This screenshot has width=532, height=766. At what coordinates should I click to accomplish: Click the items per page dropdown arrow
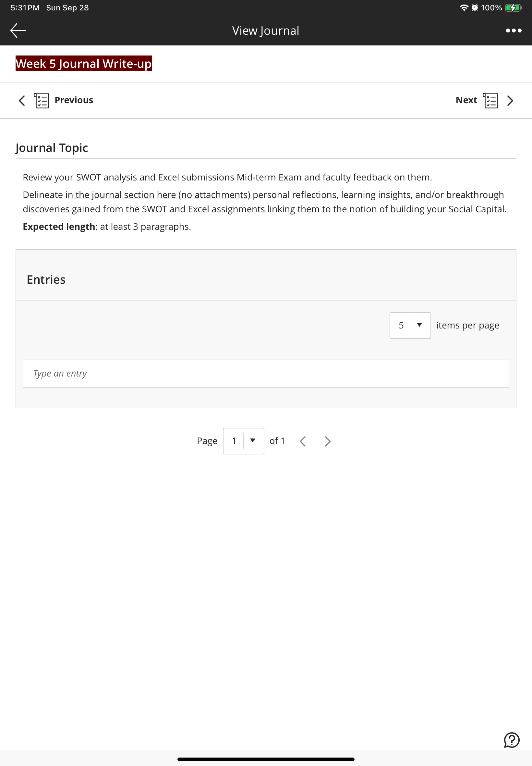point(419,325)
